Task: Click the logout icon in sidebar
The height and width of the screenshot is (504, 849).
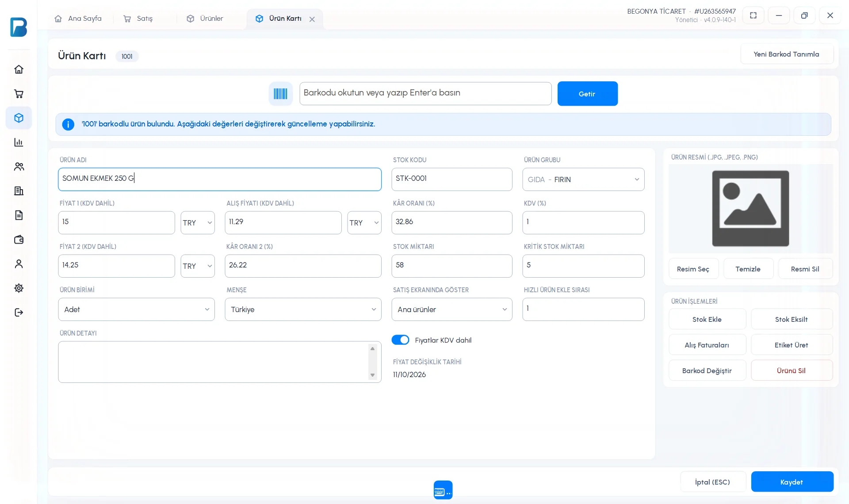Action: pos(19,313)
